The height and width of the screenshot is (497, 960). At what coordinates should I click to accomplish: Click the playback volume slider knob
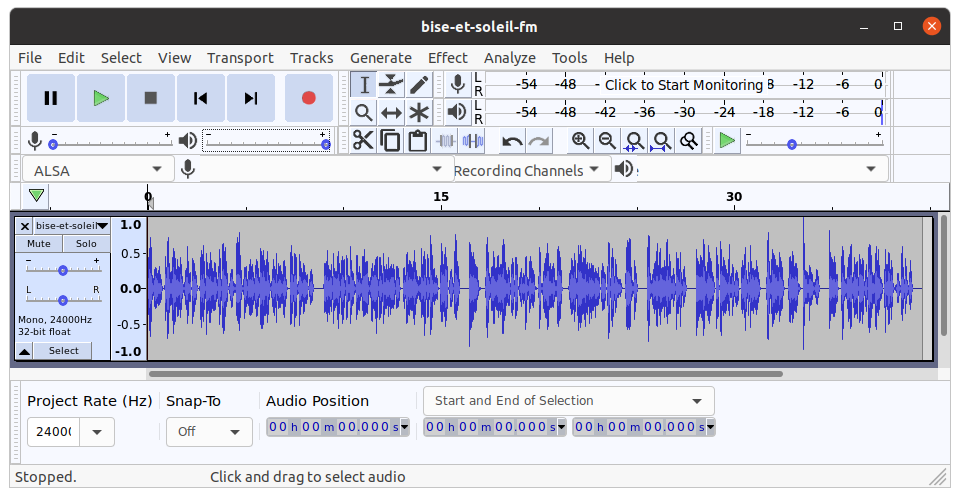tap(326, 144)
